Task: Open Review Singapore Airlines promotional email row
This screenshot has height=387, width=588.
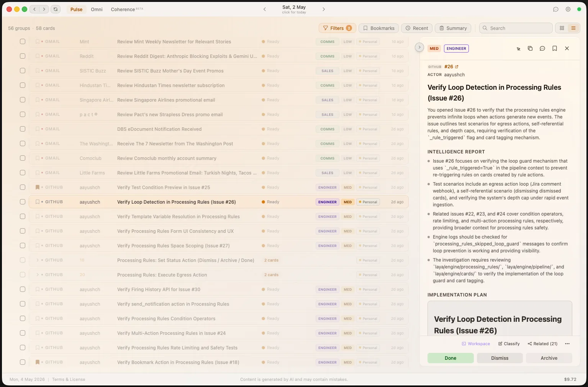Action: [x=219, y=100]
